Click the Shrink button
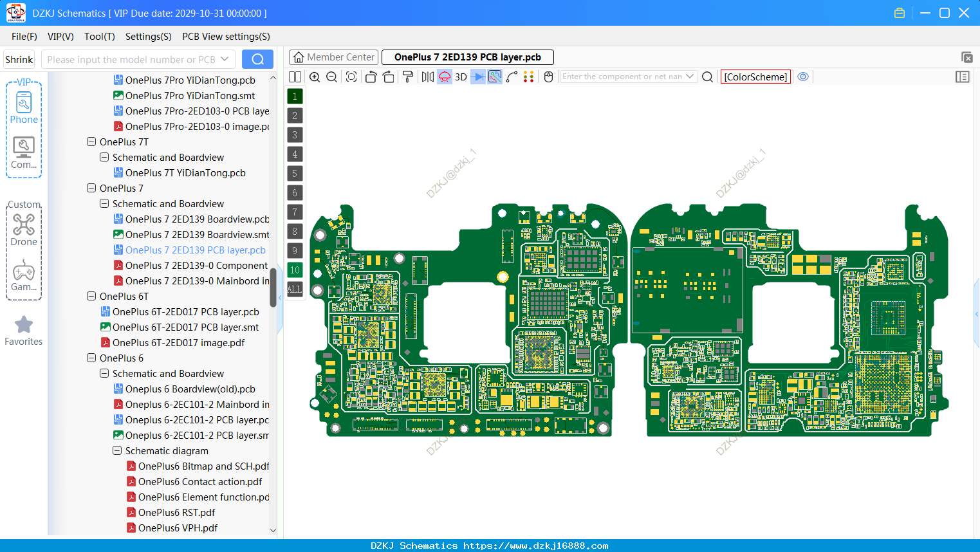This screenshot has width=980, height=552. [x=19, y=59]
